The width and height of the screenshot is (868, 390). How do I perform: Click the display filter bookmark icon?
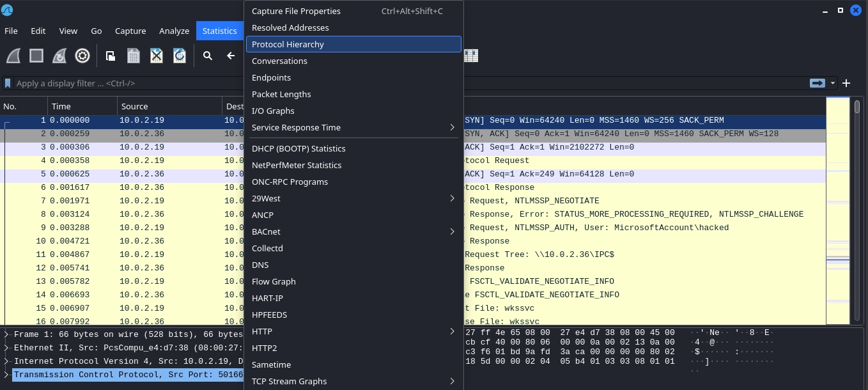pyautogui.click(x=8, y=83)
